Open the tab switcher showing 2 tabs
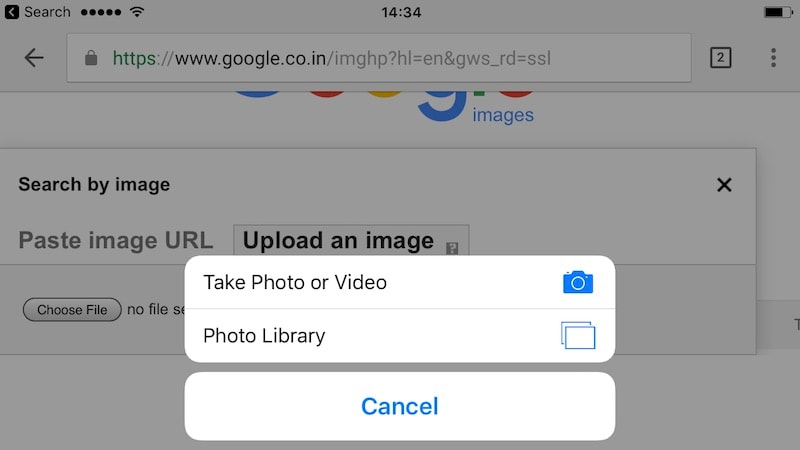This screenshot has height=450, width=800. (x=720, y=58)
